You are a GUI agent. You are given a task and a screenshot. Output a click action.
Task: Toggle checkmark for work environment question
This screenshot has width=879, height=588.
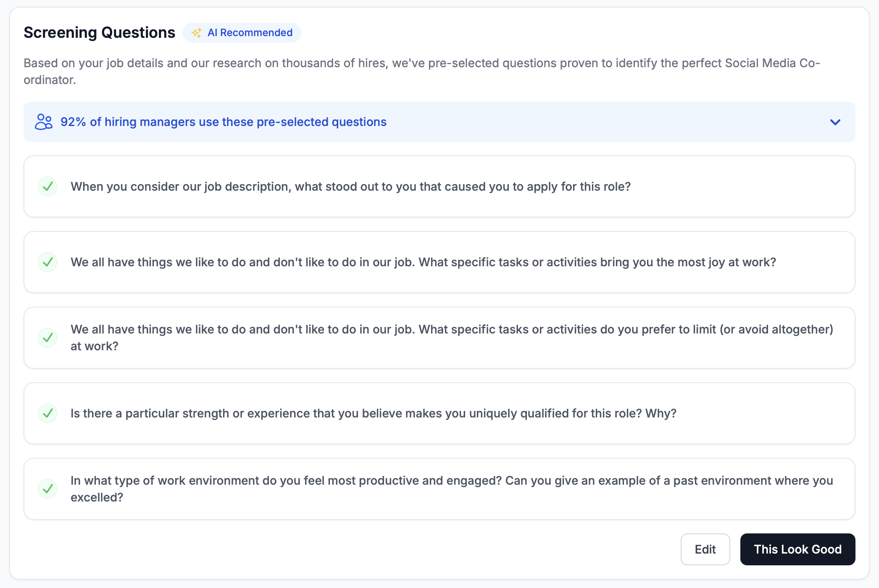coord(48,489)
